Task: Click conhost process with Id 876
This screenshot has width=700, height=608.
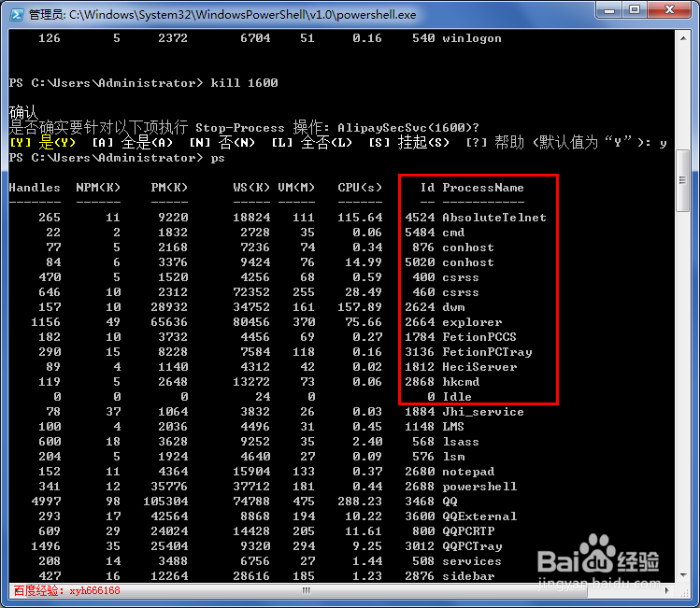Action: point(468,247)
